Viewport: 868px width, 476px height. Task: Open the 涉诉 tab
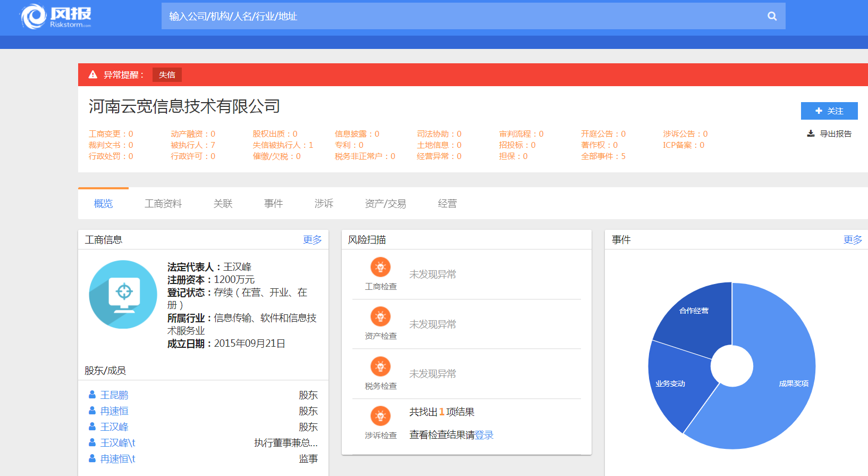(324, 204)
